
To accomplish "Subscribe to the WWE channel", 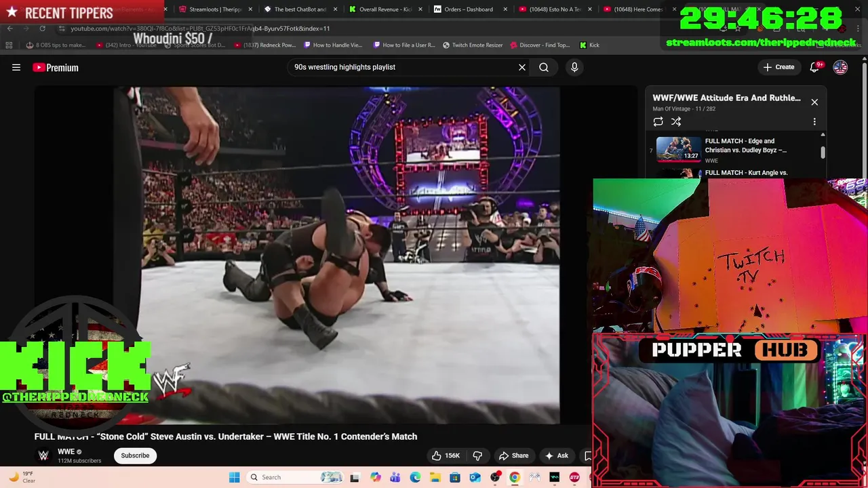I will pyautogui.click(x=135, y=455).
